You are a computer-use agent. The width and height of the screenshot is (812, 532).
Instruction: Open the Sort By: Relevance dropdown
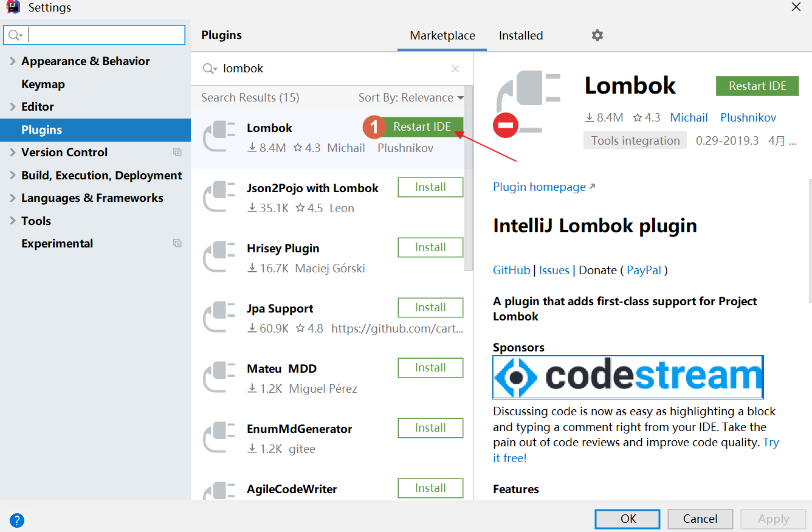point(411,98)
